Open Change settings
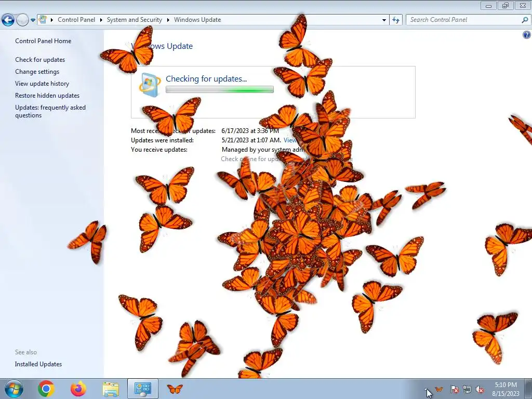The height and width of the screenshot is (399, 532). 37,72
